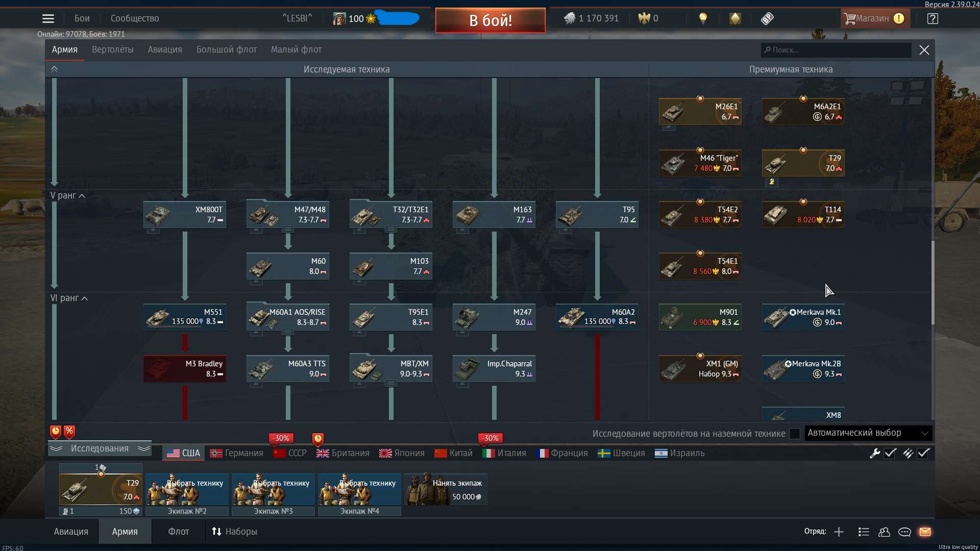Click the clock badge above Британия

tap(318, 439)
